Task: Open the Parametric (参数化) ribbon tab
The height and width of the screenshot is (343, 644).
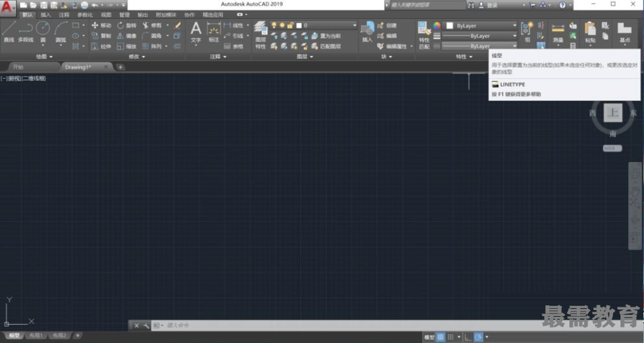Action: point(85,15)
